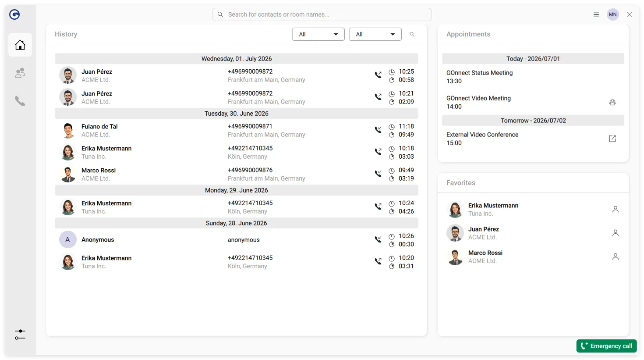Screen dimensions: 644x360
Task: Click Marco Rossi's favorite person icon
Action: 616,257
